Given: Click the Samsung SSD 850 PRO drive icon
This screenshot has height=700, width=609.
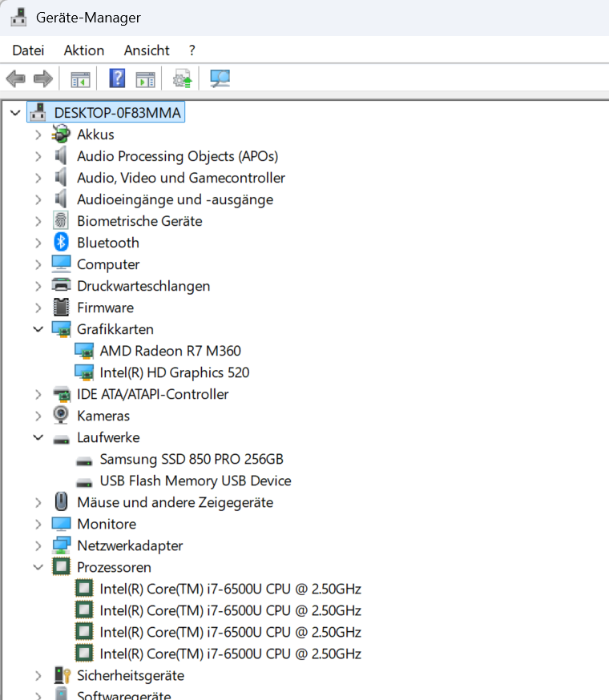Looking at the screenshot, I should (84, 461).
